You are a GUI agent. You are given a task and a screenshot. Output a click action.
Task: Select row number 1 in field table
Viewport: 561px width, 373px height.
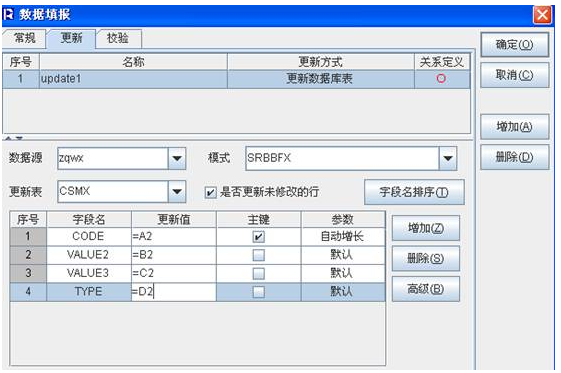pos(28,236)
